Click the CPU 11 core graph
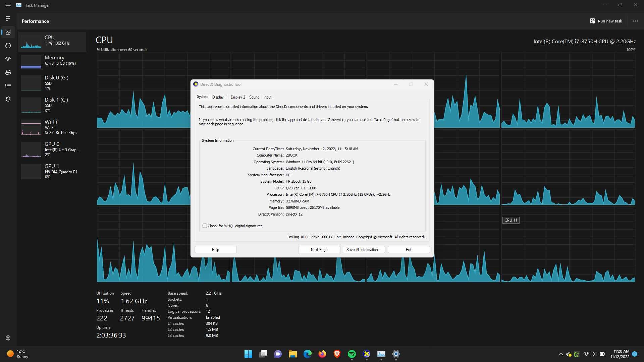The width and height of the screenshot is (644, 362). [568, 244]
